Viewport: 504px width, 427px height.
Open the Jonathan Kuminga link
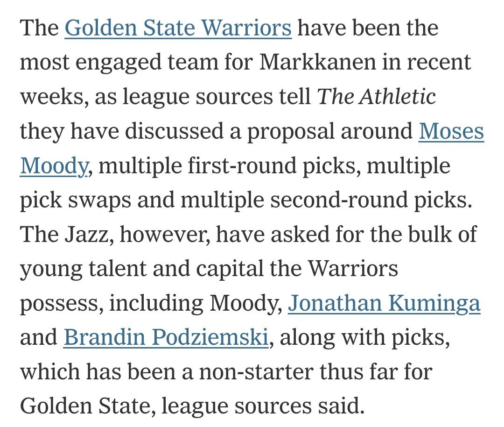coord(384,304)
